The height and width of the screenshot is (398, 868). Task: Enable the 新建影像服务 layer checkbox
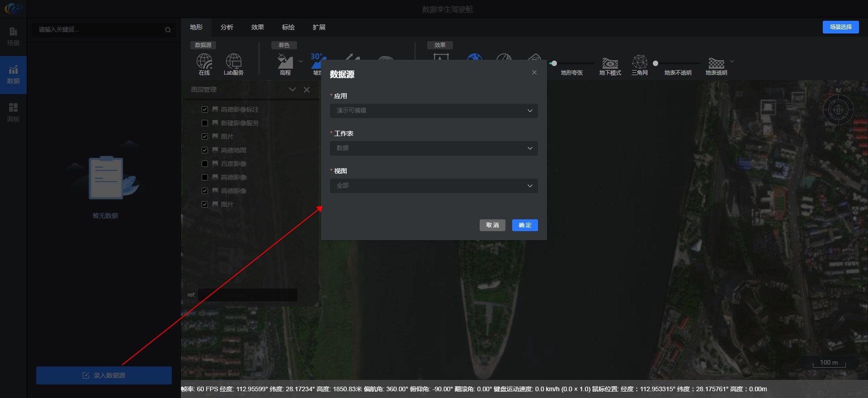(205, 123)
